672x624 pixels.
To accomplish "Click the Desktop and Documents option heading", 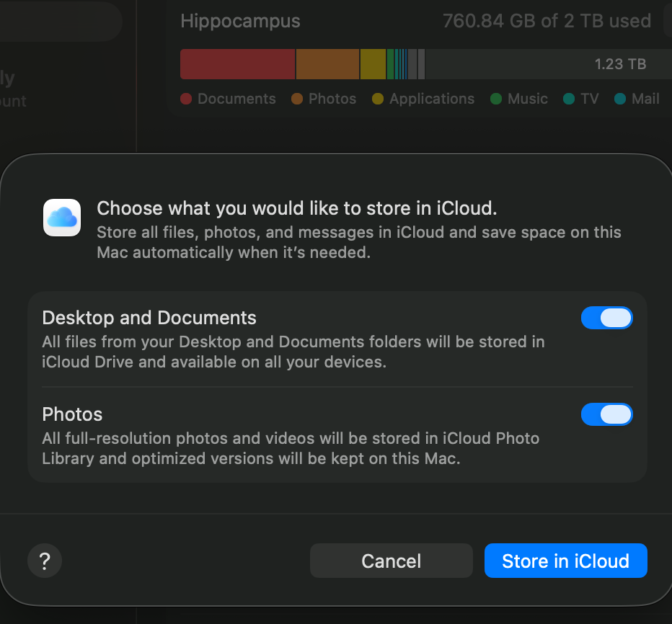I will (149, 318).
